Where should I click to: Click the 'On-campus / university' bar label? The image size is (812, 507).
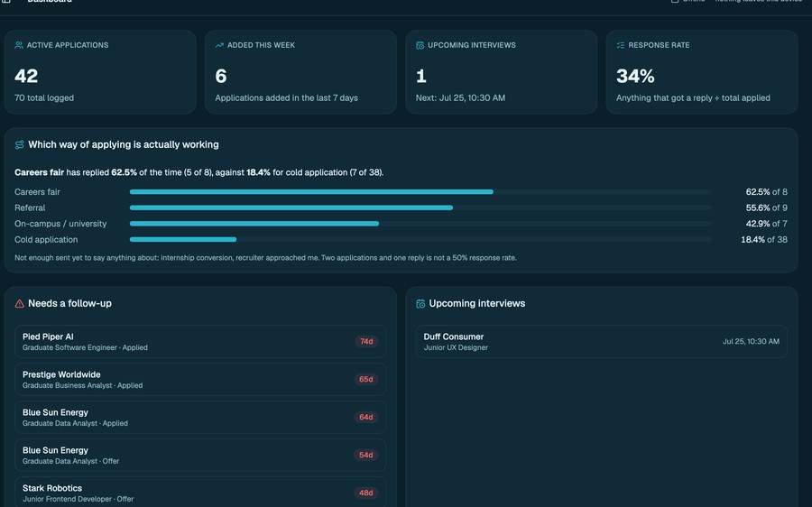60,224
